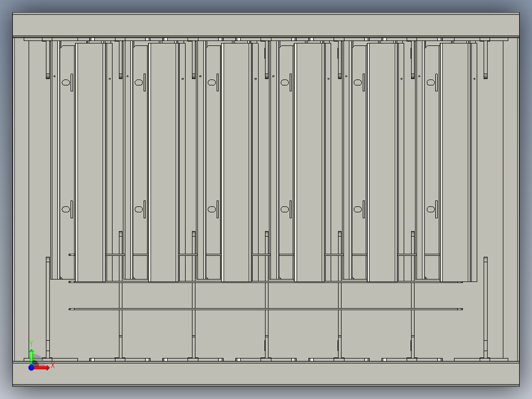Viewport: 532px width, 399px height.
Task: Click the blue Z axis ball of triad
Action: pyautogui.click(x=31, y=368)
